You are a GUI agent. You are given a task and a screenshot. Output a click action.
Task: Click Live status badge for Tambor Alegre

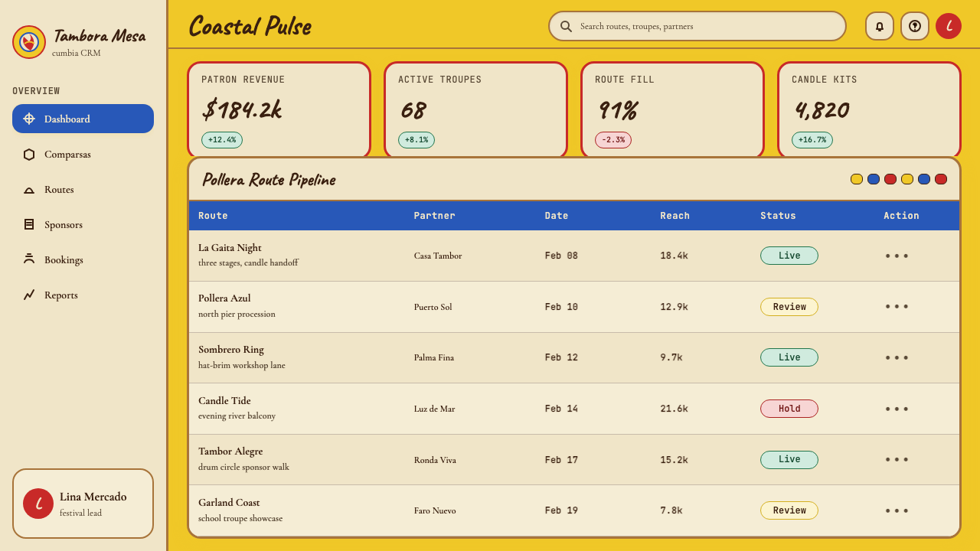789,459
